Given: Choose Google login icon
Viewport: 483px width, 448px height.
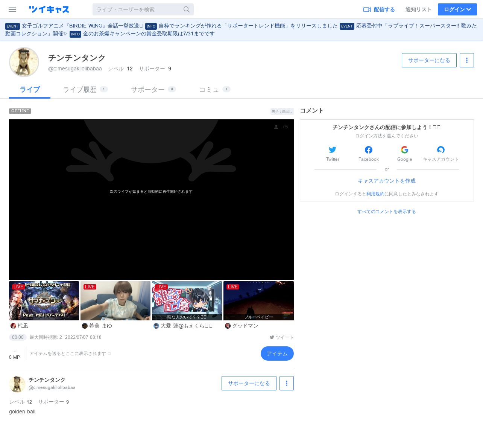Looking at the screenshot, I should (x=404, y=150).
